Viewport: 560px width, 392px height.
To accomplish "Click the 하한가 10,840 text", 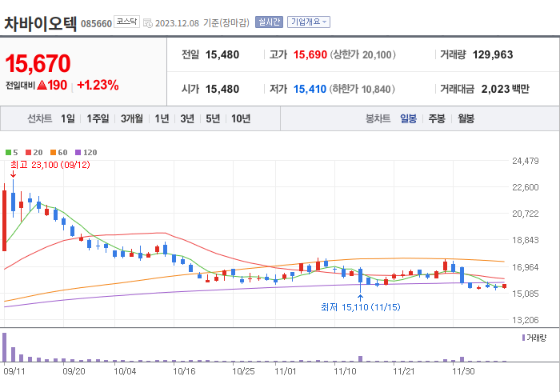I will [362, 89].
